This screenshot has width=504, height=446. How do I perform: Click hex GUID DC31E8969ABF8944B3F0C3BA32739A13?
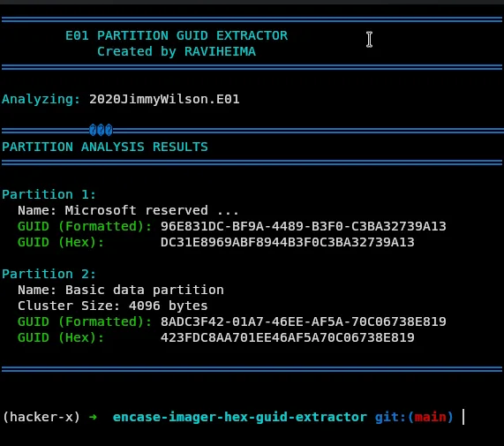coord(288,242)
